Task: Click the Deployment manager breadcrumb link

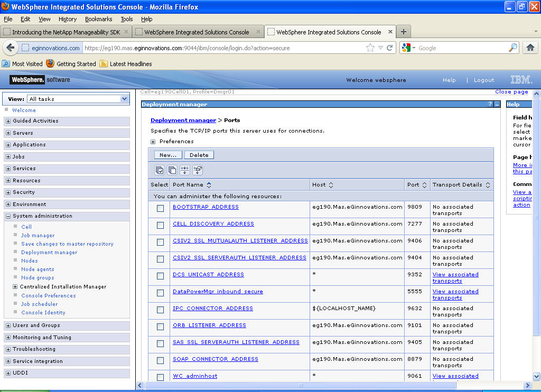Action: pos(183,120)
